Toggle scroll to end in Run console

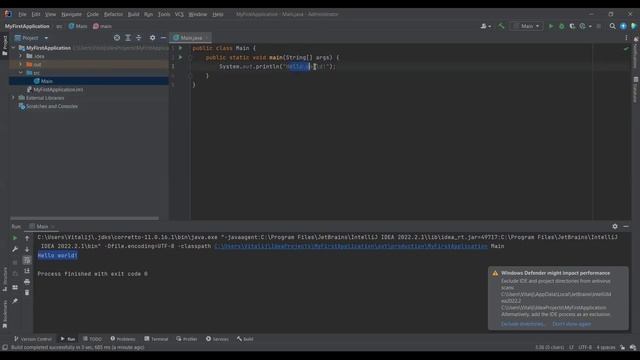point(27,271)
